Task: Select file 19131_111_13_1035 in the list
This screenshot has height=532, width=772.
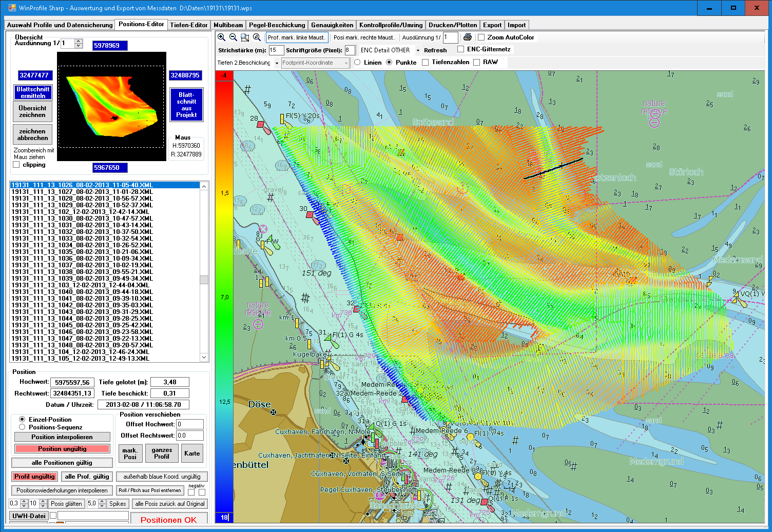Action: [x=82, y=252]
